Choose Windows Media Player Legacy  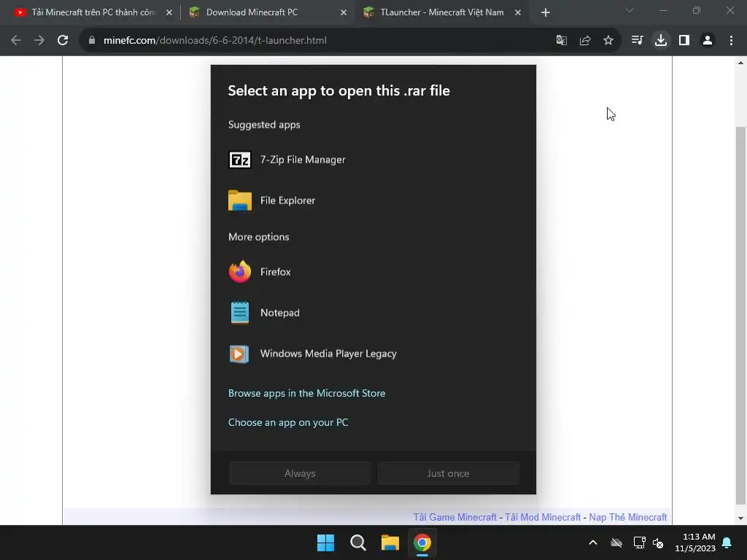pos(373,354)
